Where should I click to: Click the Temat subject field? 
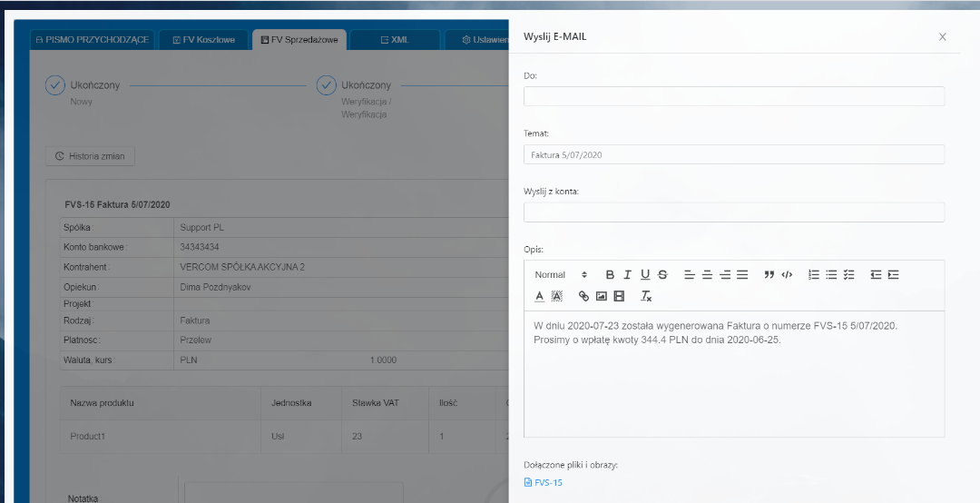(734, 154)
